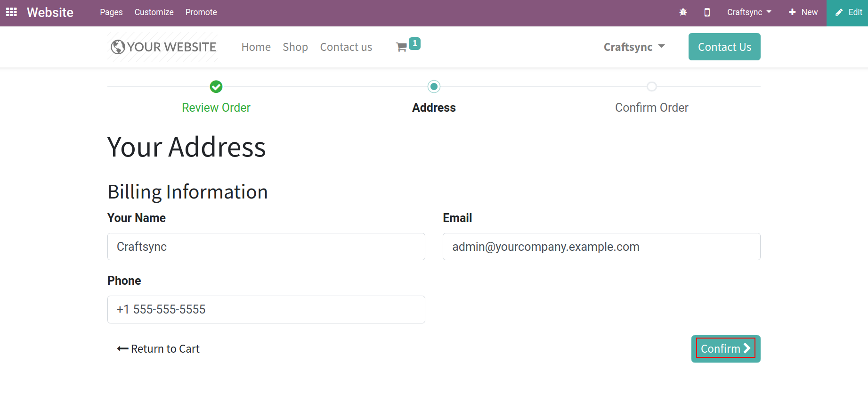Open the shopping cart icon

(402, 47)
